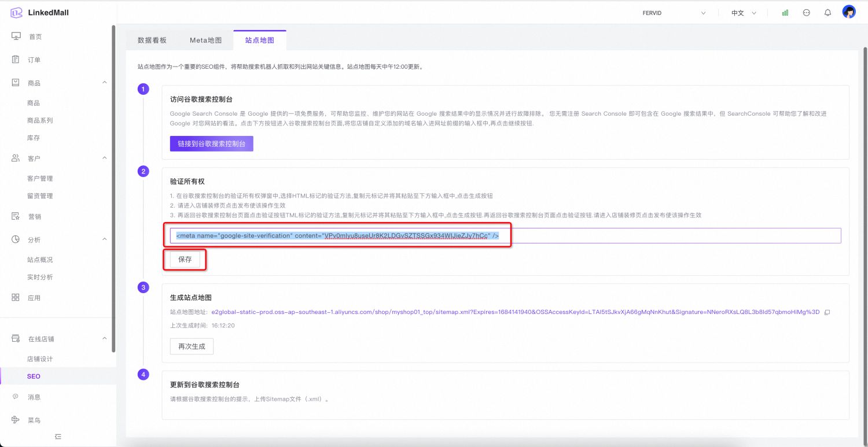This screenshot has height=447, width=868.
Task: Open 订单 orders in sidebar
Action: pos(34,60)
